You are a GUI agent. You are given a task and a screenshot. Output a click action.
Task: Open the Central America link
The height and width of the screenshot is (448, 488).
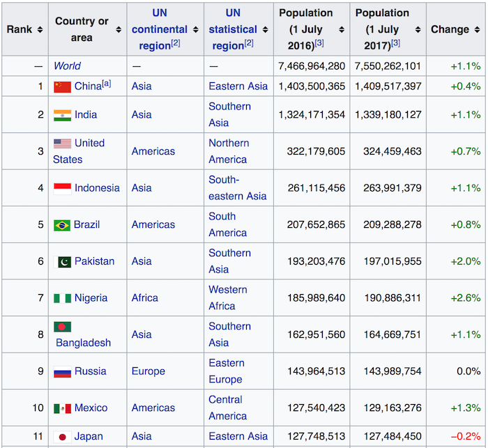227,408
